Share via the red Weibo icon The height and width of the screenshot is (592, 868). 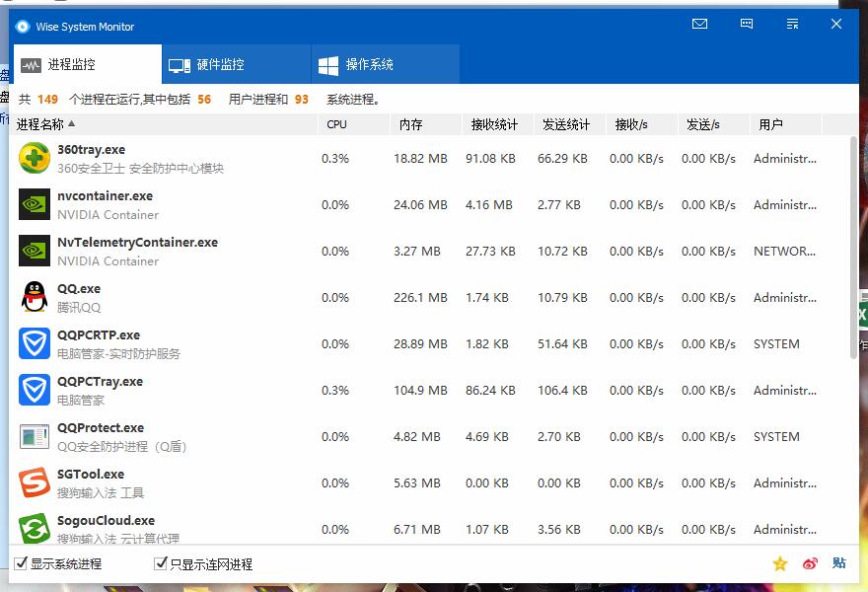810,563
